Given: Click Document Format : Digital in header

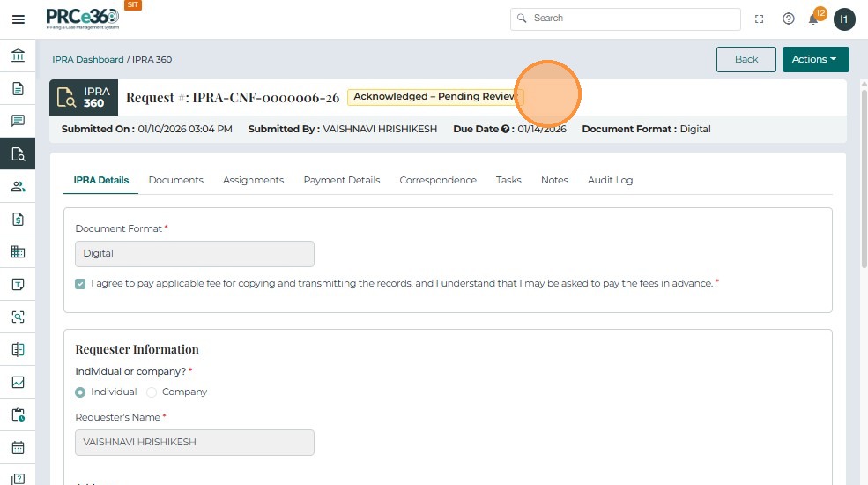Looking at the screenshot, I should 646,129.
